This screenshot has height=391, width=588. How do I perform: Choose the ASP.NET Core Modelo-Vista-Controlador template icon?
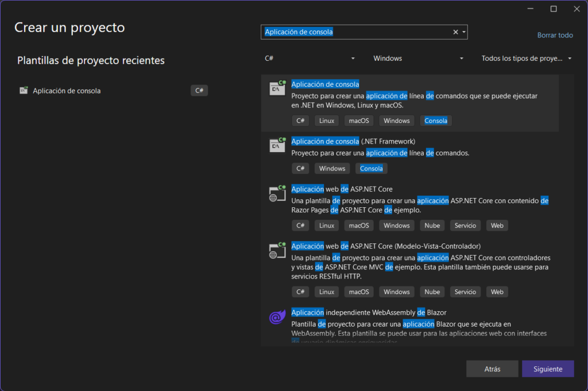click(277, 250)
